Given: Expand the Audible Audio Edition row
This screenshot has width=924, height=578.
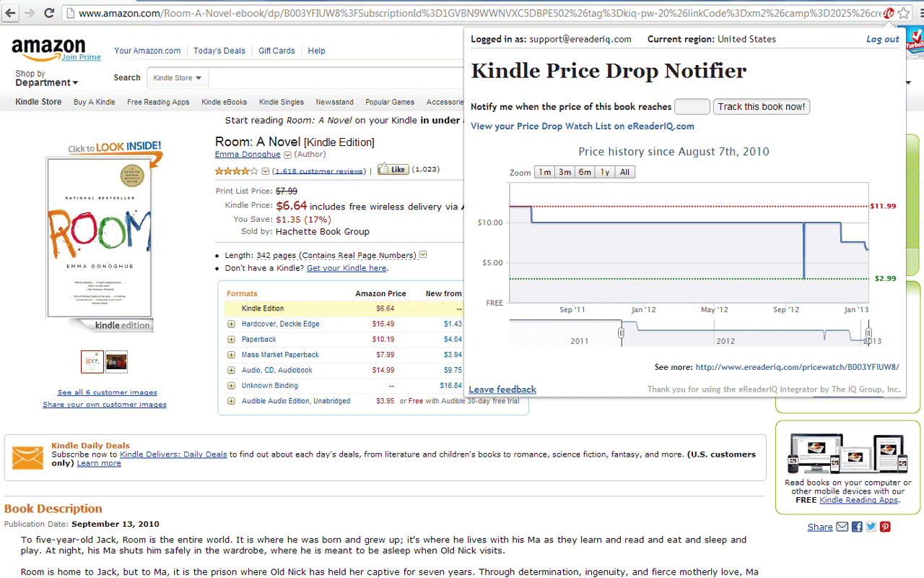Looking at the screenshot, I should [x=232, y=401].
